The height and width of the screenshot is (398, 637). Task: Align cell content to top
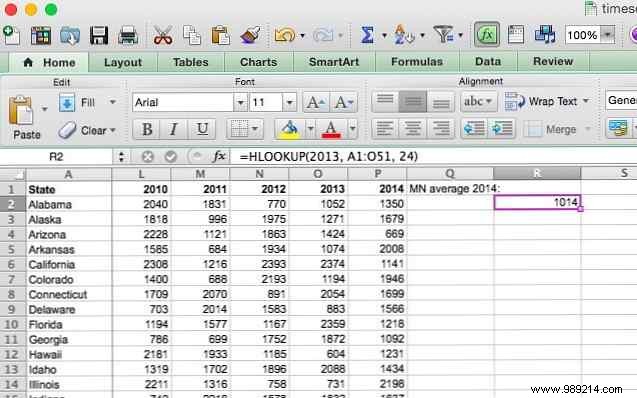[385, 102]
